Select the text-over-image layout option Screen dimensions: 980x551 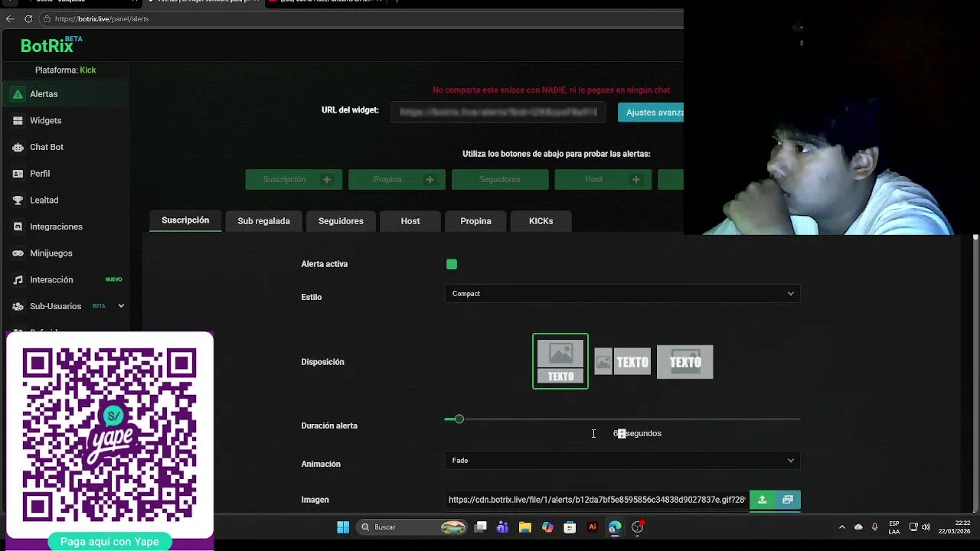pyautogui.click(x=684, y=362)
